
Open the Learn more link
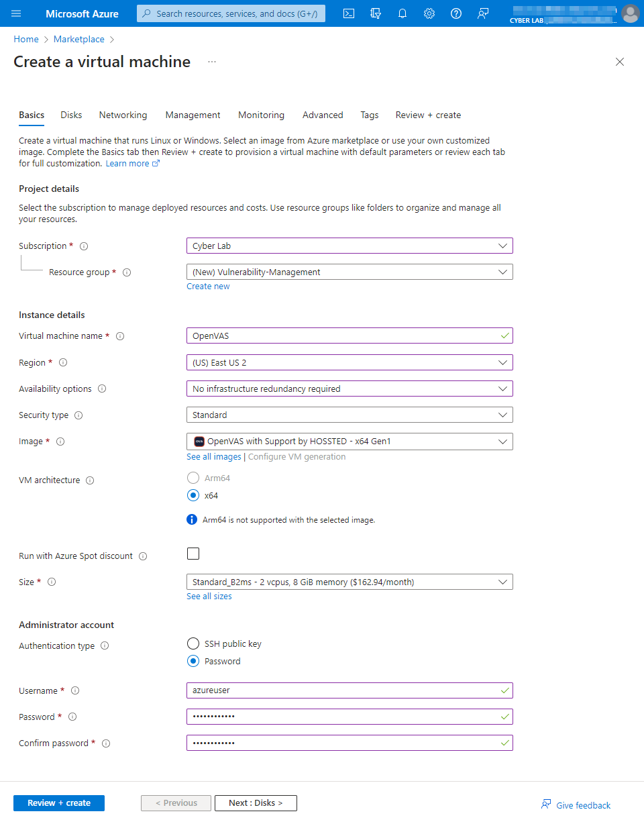133,164
